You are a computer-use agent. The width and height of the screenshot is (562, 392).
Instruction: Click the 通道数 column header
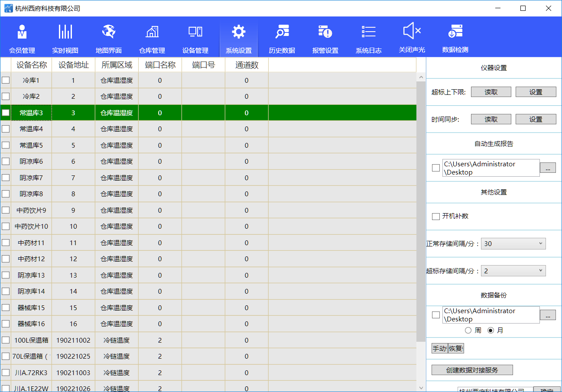point(247,65)
